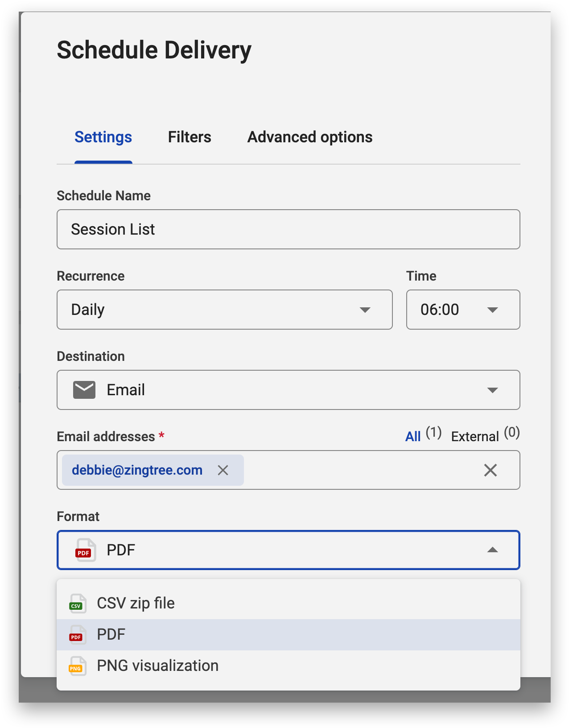This screenshot has height=728, width=569.
Task: Collapse the Format dropdown arrow
Action: [492, 550]
